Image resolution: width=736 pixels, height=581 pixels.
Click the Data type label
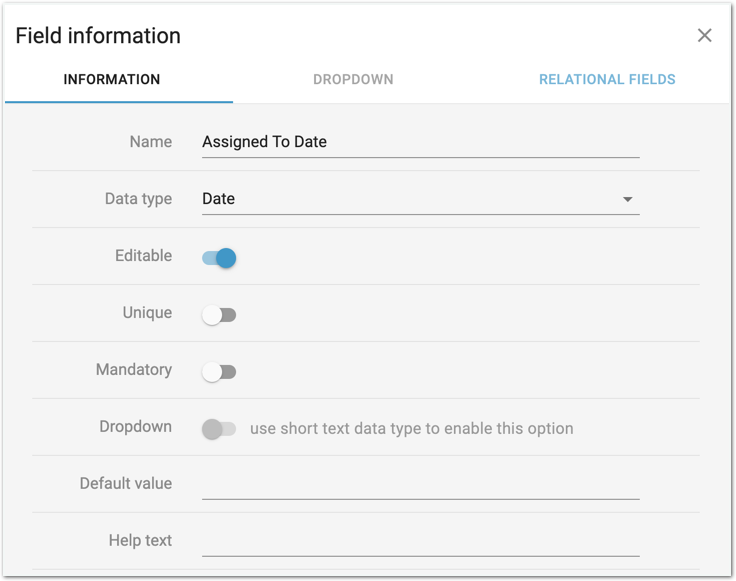point(138,199)
